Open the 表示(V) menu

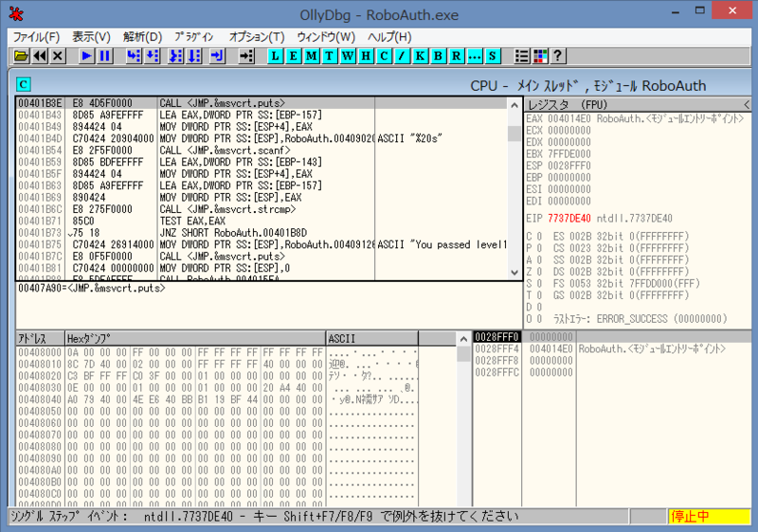coord(91,37)
